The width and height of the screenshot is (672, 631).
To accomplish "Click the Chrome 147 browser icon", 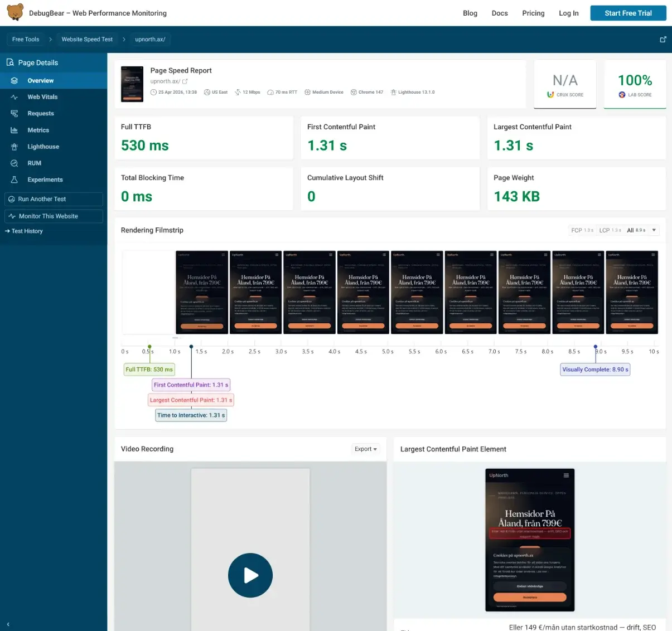I will tap(354, 93).
